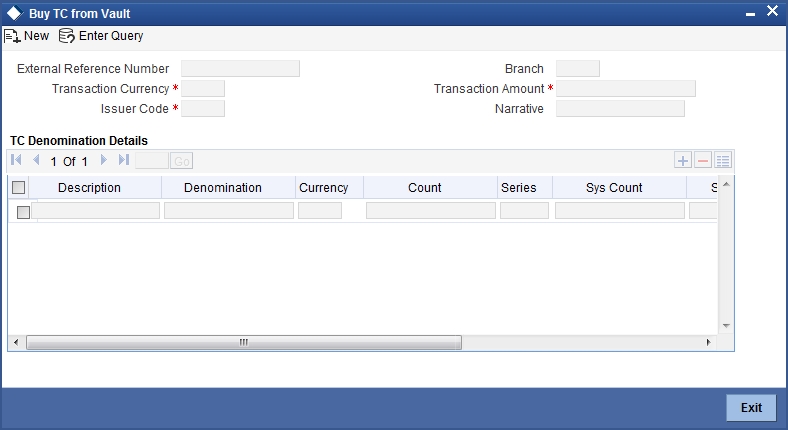Delete denomination row with minus icon
The image size is (788, 430).
point(703,161)
